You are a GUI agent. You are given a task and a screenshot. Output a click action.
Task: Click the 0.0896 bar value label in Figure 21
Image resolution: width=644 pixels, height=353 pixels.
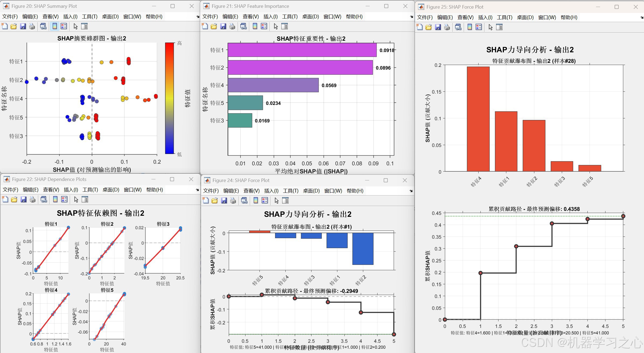click(x=383, y=68)
